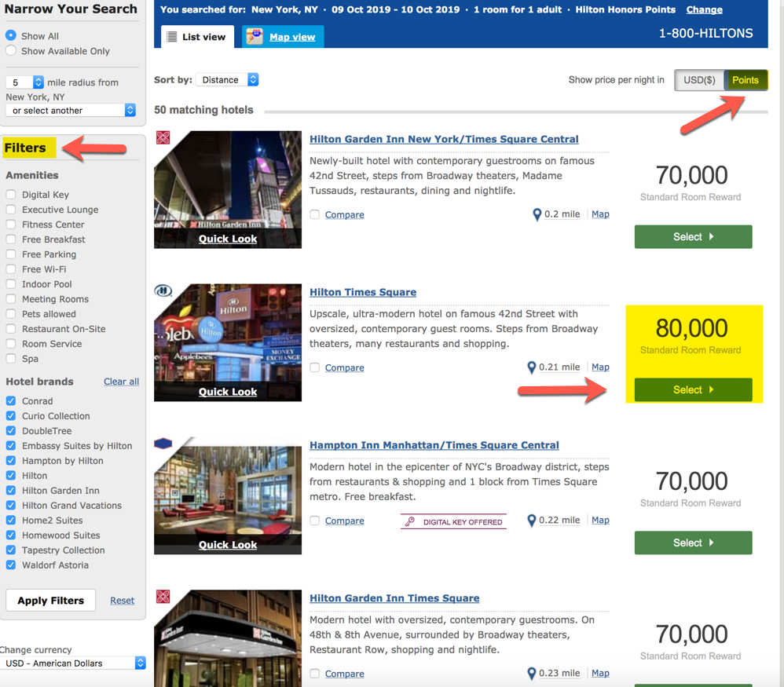Click the Digital Key Offered badge
Image resolution: width=784 pixels, height=687 pixels.
[453, 521]
